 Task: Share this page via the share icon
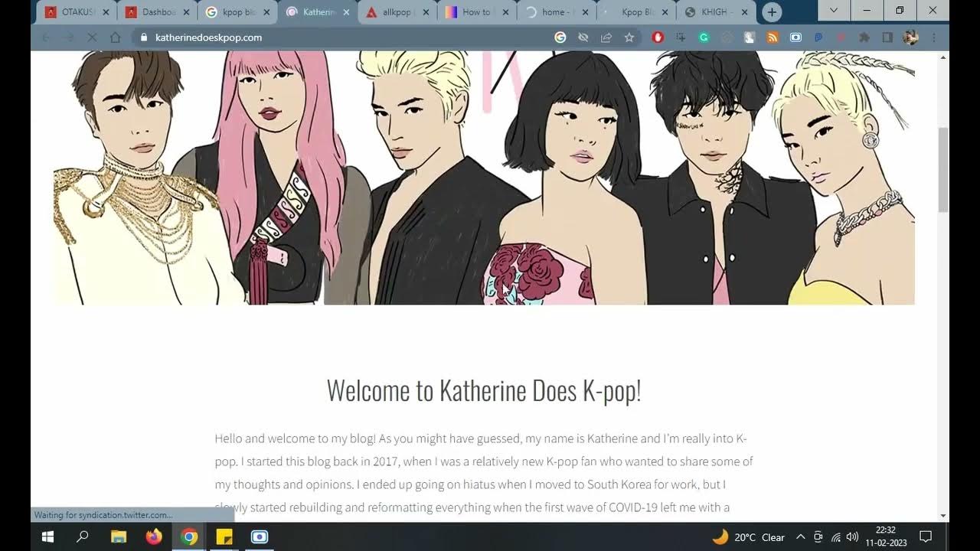click(x=606, y=37)
